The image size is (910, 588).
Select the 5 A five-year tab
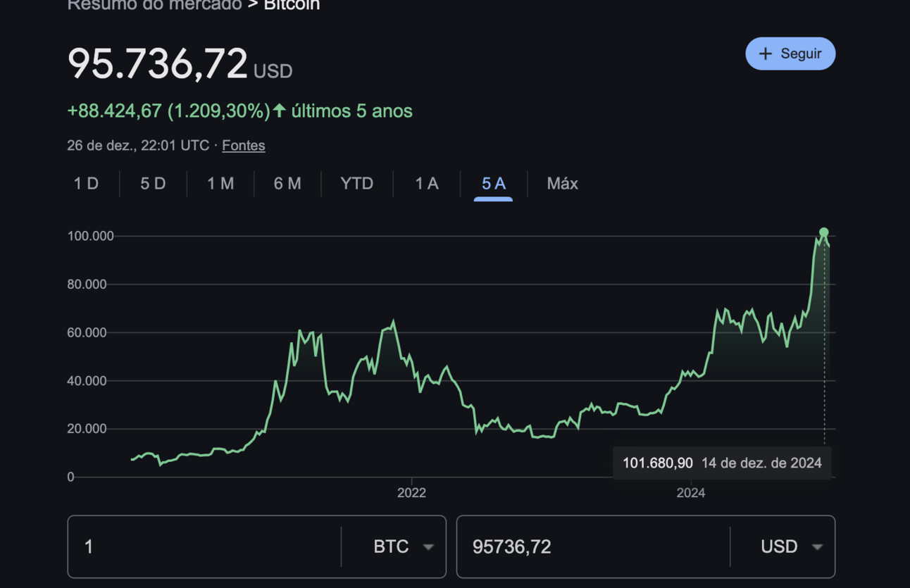tap(494, 184)
